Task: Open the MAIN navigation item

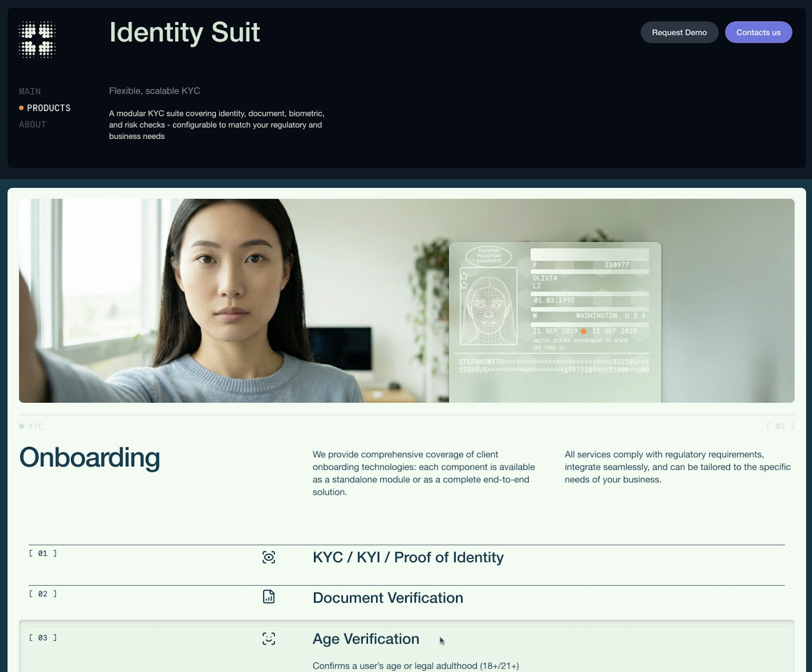Action: click(30, 92)
